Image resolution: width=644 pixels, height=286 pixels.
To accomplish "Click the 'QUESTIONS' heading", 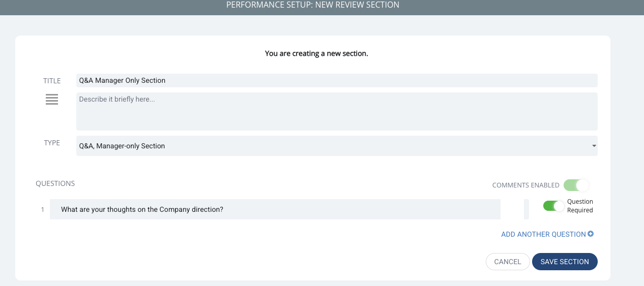I will tap(55, 183).
